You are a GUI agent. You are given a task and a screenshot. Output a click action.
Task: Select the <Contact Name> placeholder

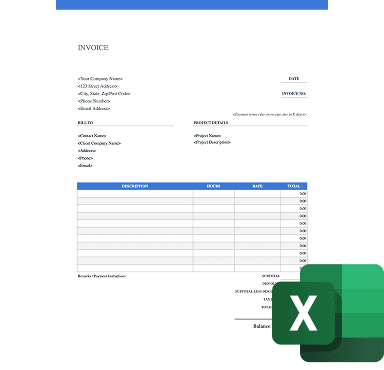(92, 136)
